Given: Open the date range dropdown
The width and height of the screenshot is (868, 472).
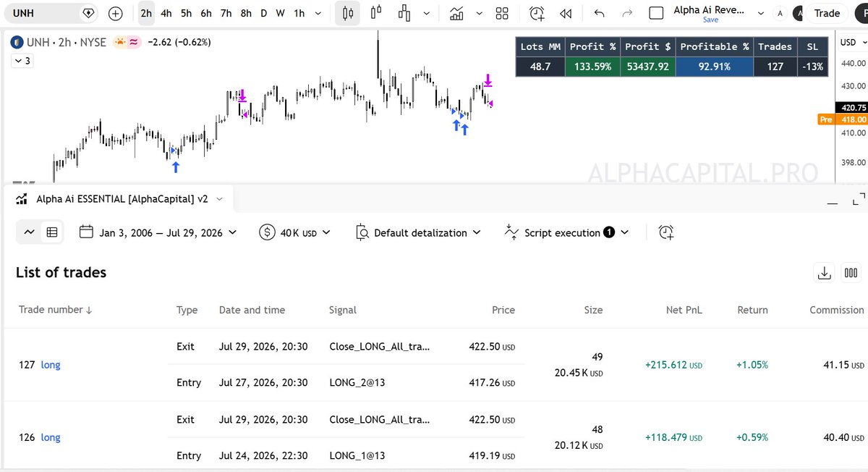Looking at the screenshot, I should tap(158, 232).
